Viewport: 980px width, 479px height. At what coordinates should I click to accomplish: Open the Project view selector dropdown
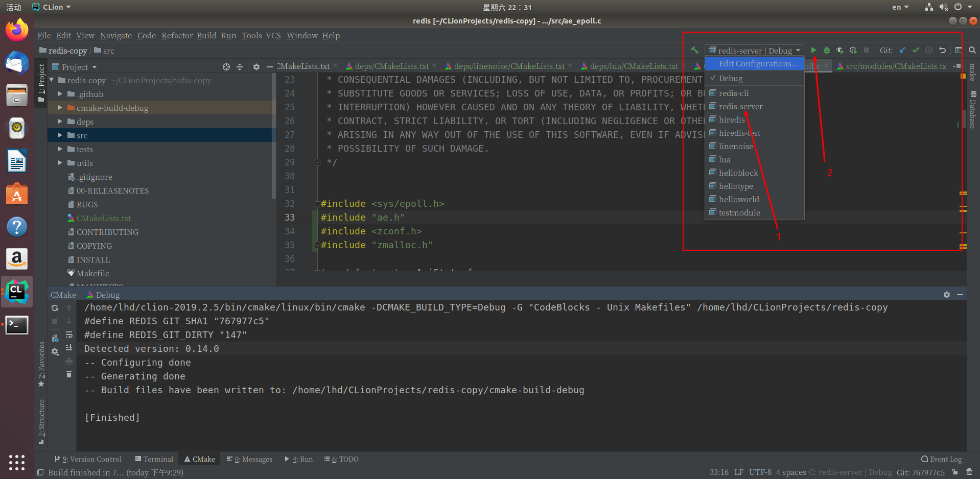click(x=75, y=67)
